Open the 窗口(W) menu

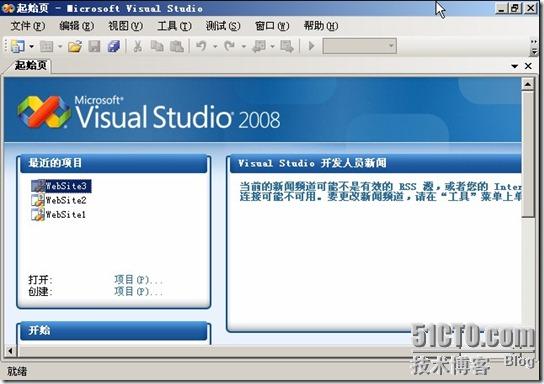click(x=272, y=26)
